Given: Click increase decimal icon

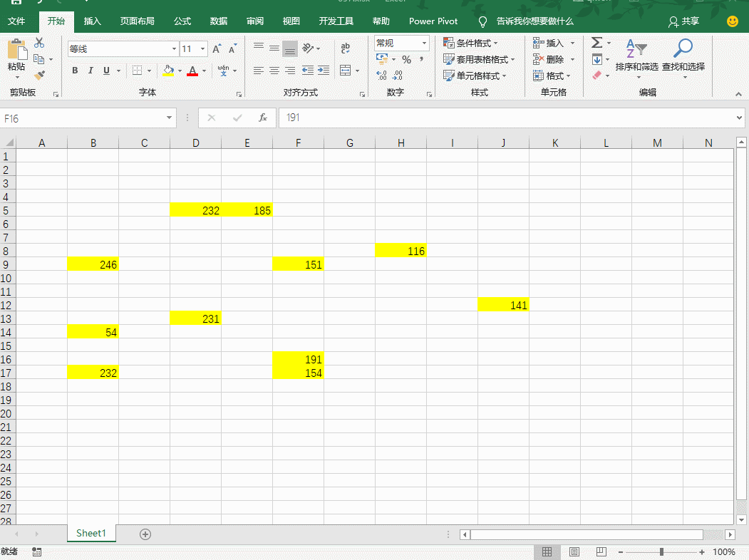Looking at the screenshot, I should pyautogui.click(x=382, y=76).
